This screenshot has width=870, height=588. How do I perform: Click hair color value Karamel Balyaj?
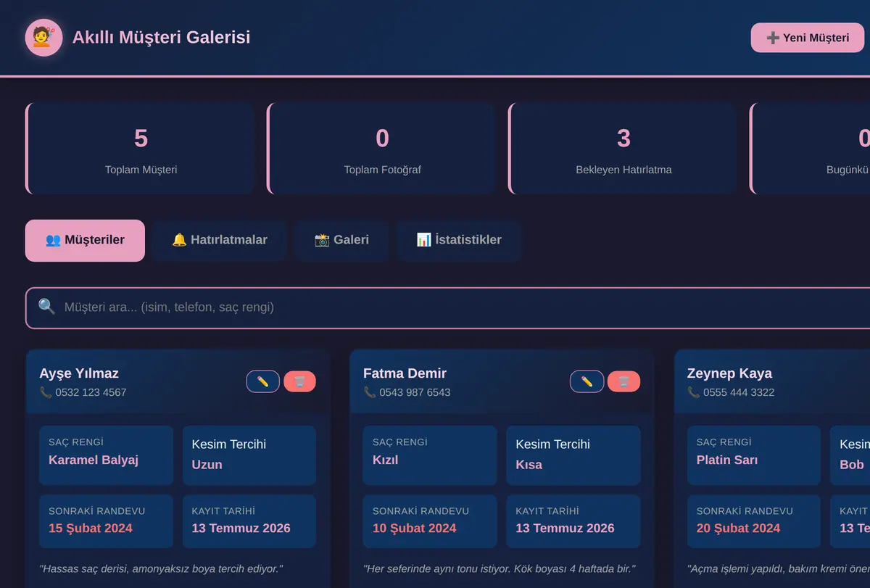[x=94, y=460]
